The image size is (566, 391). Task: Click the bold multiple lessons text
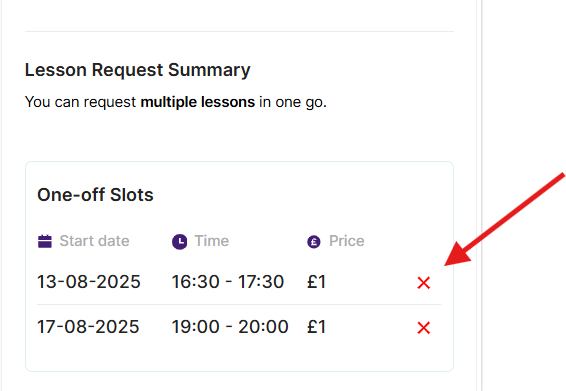coord(198,102)
